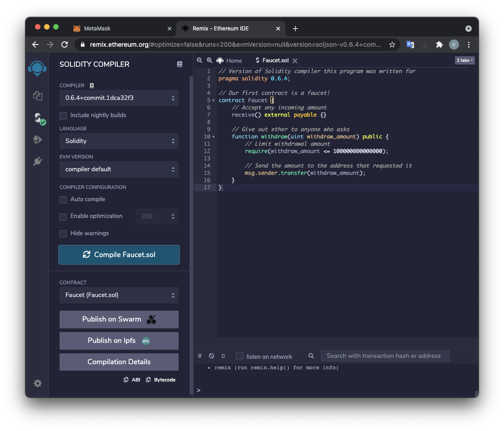Open the Settings gear in the sidebar

coord(38,383)
